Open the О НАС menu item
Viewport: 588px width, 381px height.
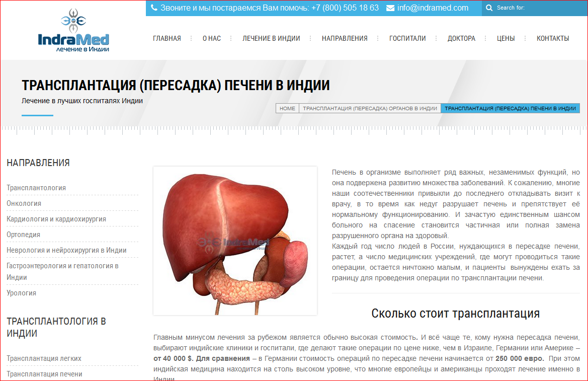pyautogui.click(x=212, y=38)
